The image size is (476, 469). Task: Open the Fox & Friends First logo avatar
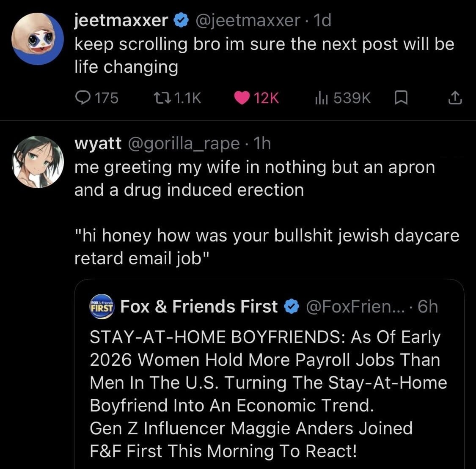[x=102, y=306]
